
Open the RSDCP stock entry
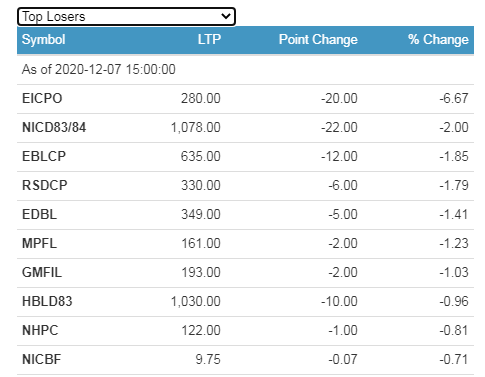coord(45,185)
